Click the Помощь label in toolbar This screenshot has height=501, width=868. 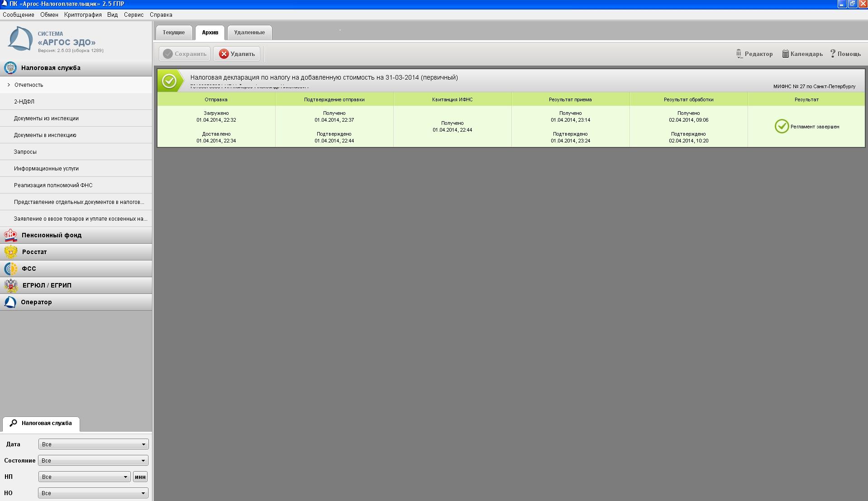pyautogui.click(x=849, y=54)
